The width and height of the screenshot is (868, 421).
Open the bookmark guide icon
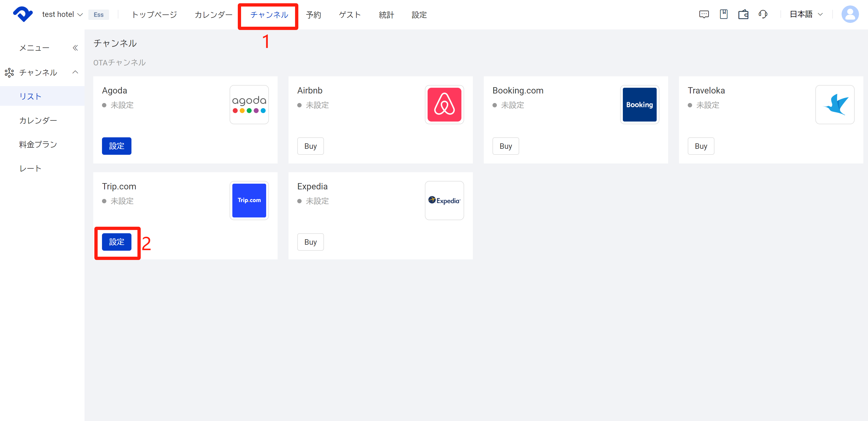point(723,14)
